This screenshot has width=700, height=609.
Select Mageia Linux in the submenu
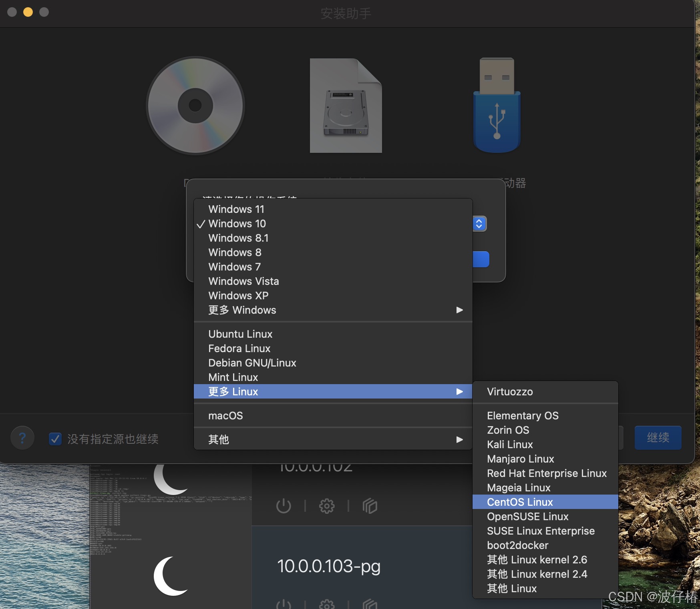click(545, 488)
